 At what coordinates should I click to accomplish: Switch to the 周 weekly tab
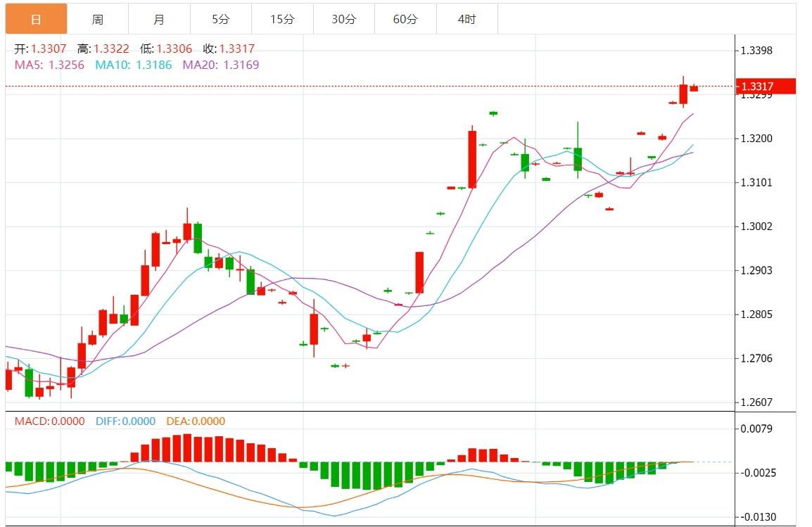click(x=98, y=19)
